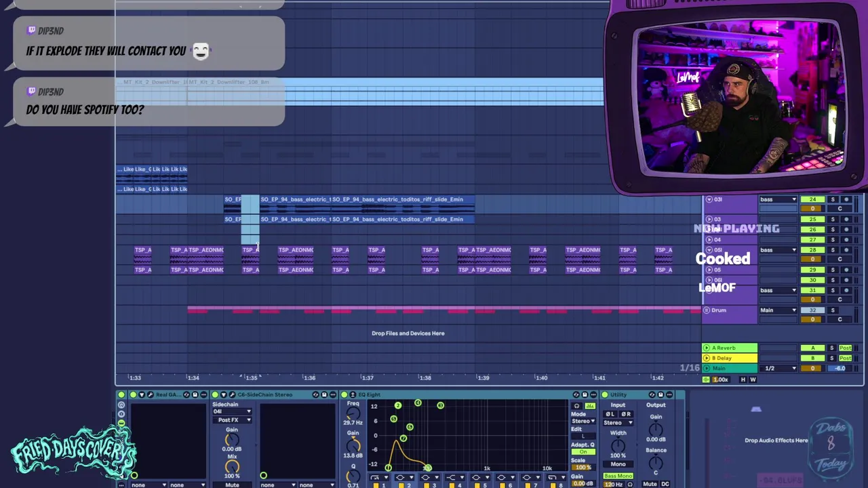
Task: Fold the C6-SideChain Stereo device triangle
Action: pyautogui.click(x=224, y=394)
